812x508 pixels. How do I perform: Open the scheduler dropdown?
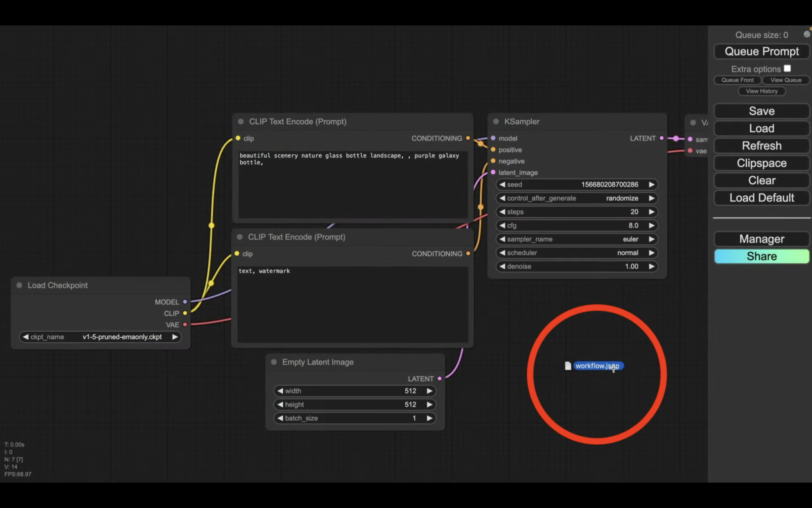(x=577, y=253)
